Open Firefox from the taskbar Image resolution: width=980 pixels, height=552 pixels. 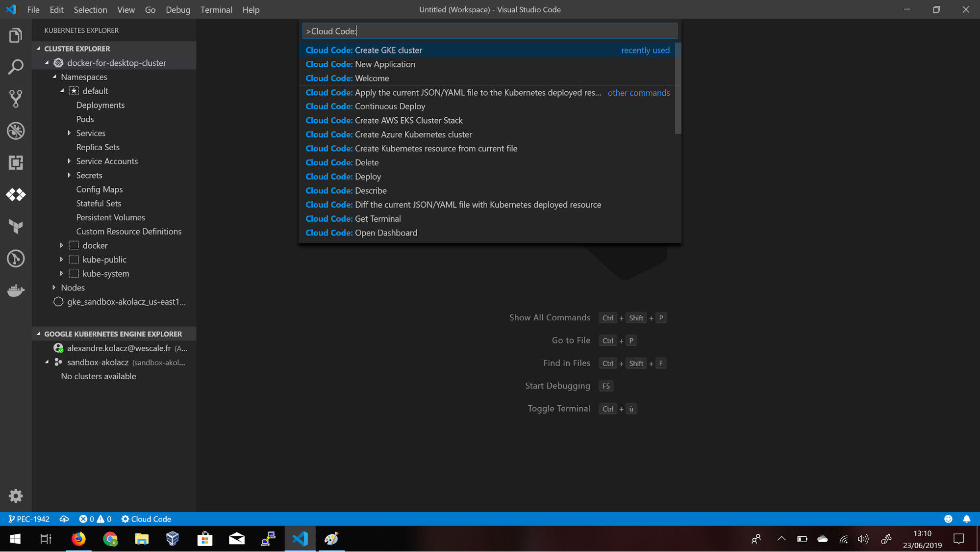pos(78,539)
